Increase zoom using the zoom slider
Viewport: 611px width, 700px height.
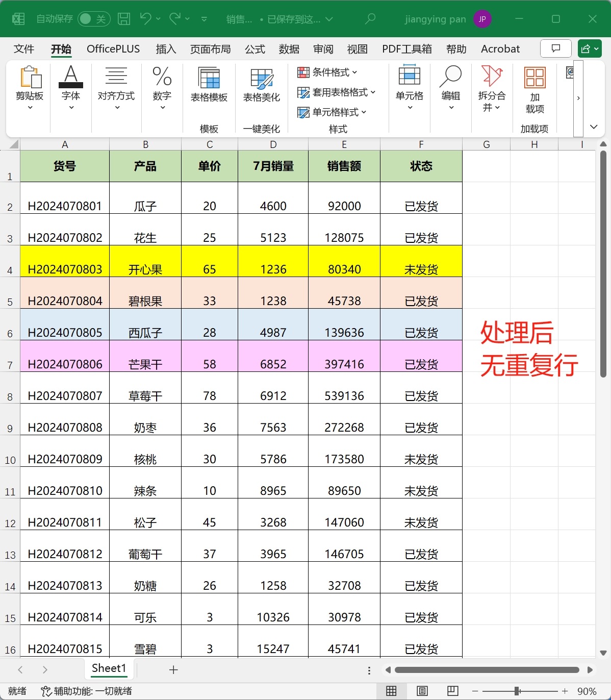(565, 691)
